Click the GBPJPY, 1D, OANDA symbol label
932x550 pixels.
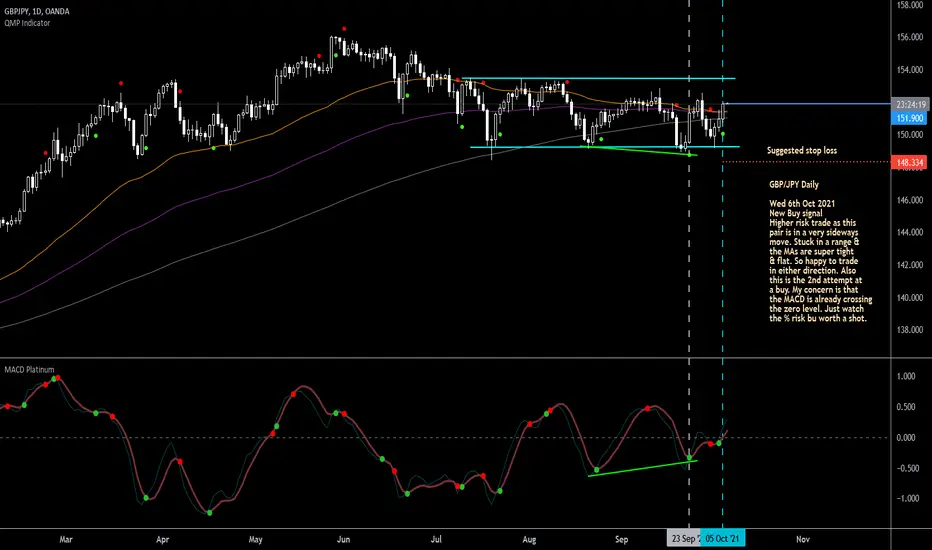click(x=37, y=11)
